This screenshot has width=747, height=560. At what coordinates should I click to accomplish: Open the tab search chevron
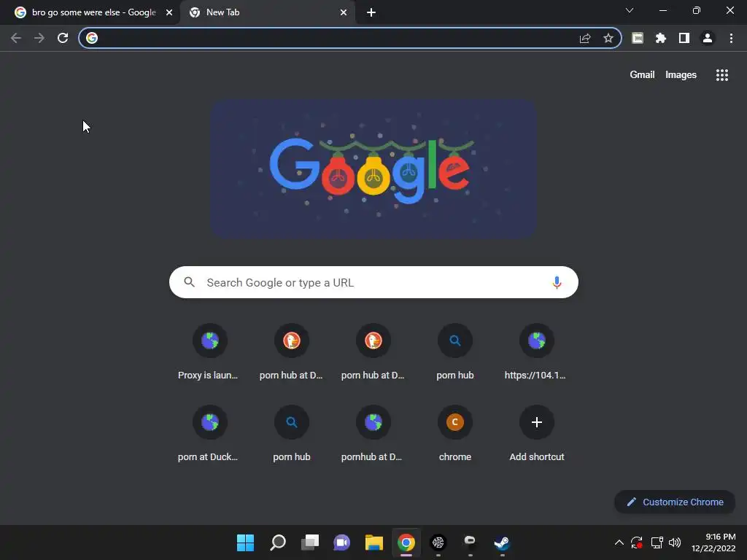click(630, 10)
